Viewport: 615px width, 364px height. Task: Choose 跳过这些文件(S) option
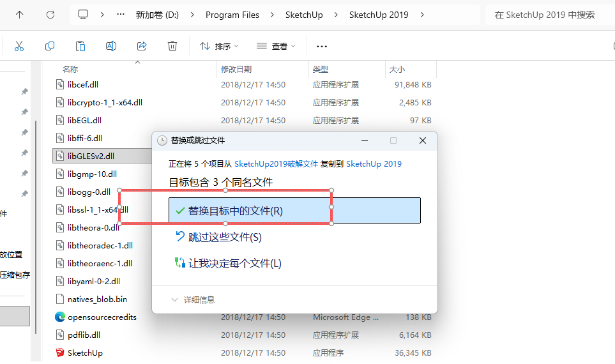click(218, 237)
